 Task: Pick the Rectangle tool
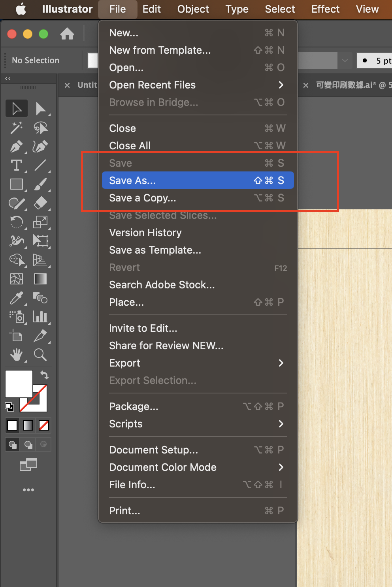pos(17,184)
